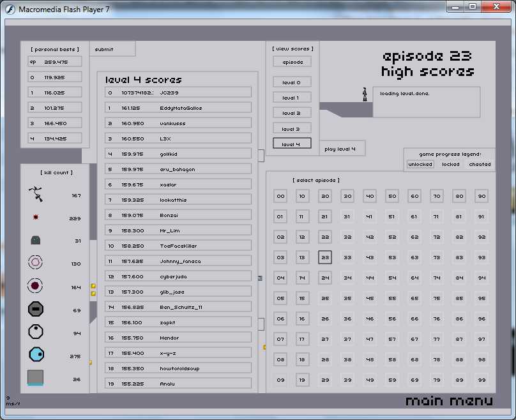Return to the main menu
Screen dimensions: 516x420
point(449,401)
